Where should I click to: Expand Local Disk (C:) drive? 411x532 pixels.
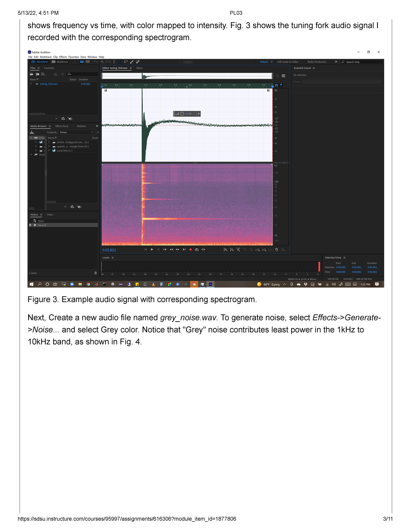tap(49, 151)
